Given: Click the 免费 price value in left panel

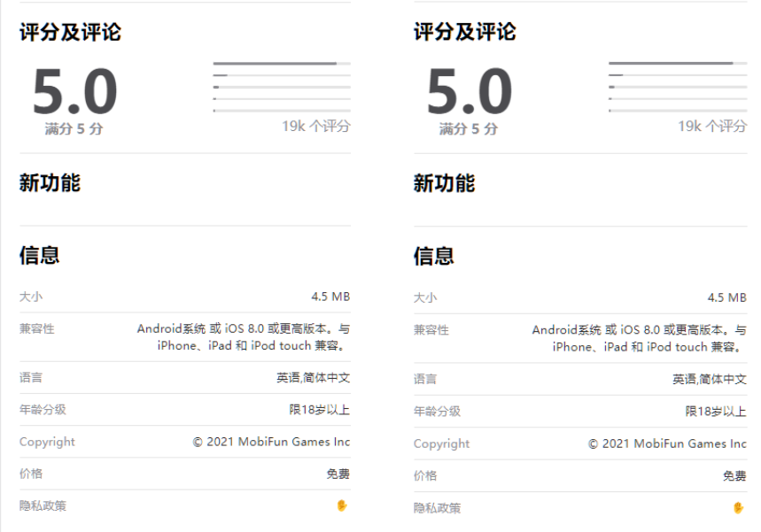Looking at the screenshot, I should pos(338,474).
